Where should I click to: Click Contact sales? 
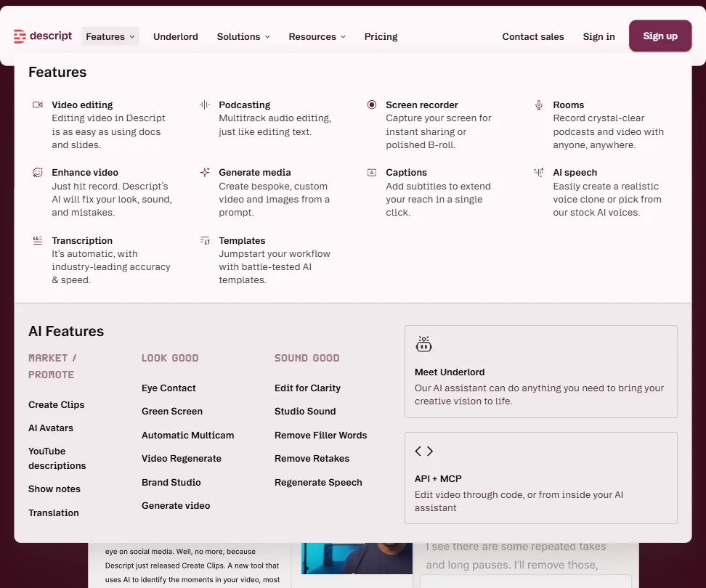[x=533, y=36]
